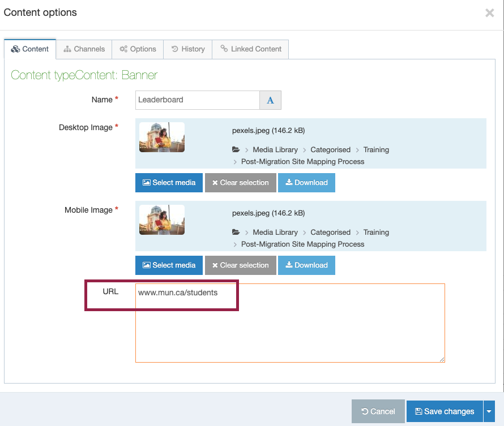Click the Content typeContent: Banner heading
Viewport: 504px width, 426px height.
[84, 75]
